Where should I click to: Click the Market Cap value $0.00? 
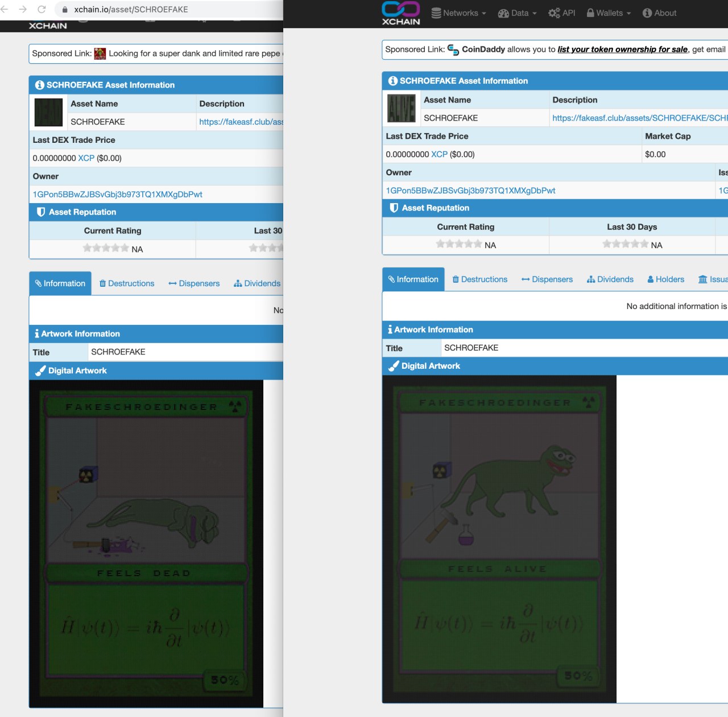pyautogui.click(x=655, y=154)
